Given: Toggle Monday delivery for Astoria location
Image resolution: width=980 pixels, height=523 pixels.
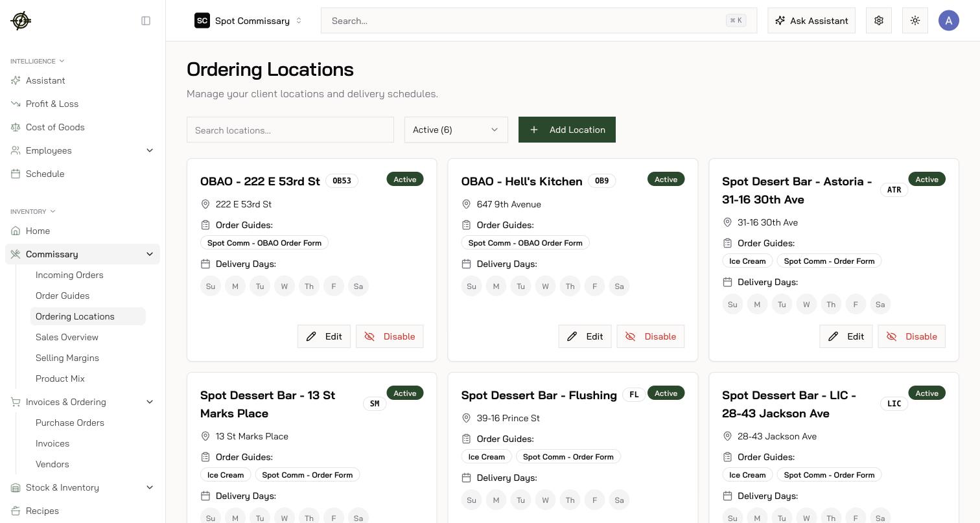Looking at the screenshot, I should click(757, 304).
